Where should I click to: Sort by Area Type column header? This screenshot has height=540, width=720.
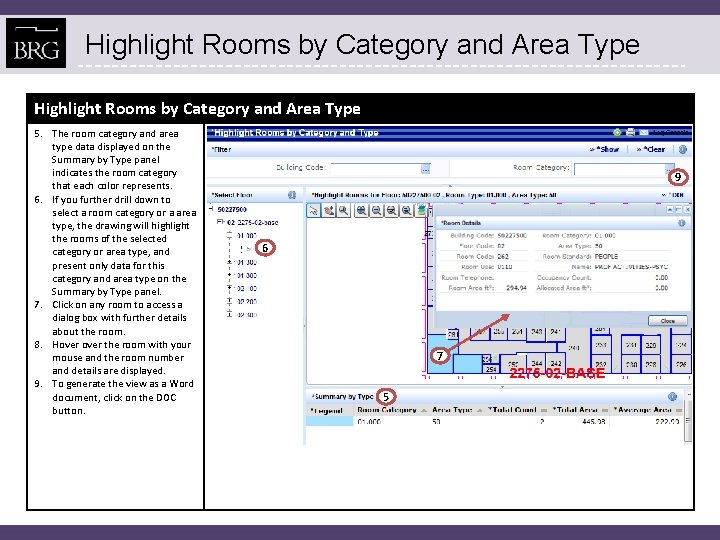coord(452,410)
